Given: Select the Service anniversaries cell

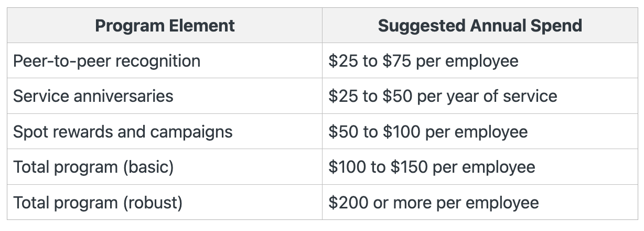Looking at the screenshot, I should 165,96.
